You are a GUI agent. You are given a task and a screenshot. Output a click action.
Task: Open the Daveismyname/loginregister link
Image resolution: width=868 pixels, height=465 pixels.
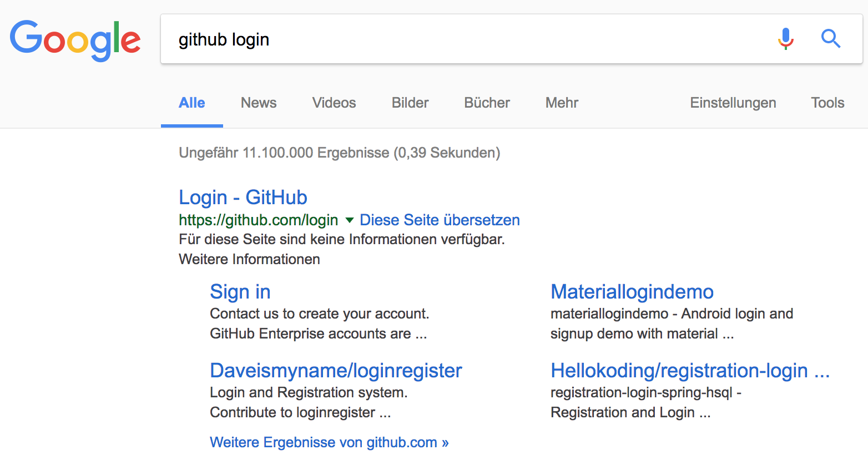(x=335, y=371)
